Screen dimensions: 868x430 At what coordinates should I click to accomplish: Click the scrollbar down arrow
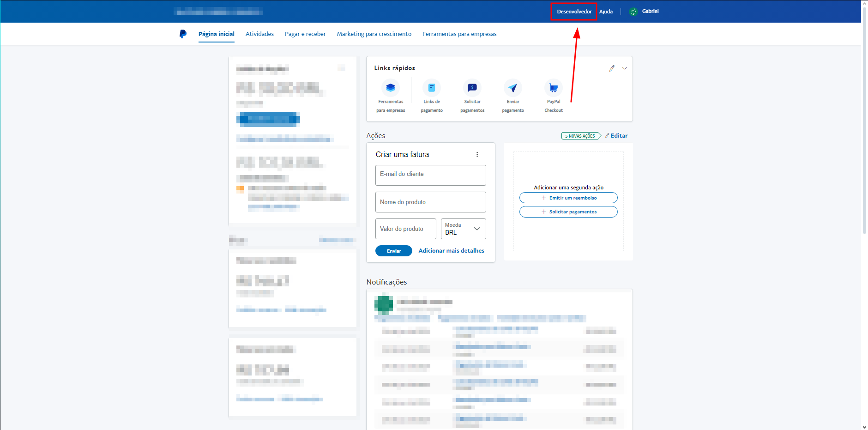click(864, 427)
